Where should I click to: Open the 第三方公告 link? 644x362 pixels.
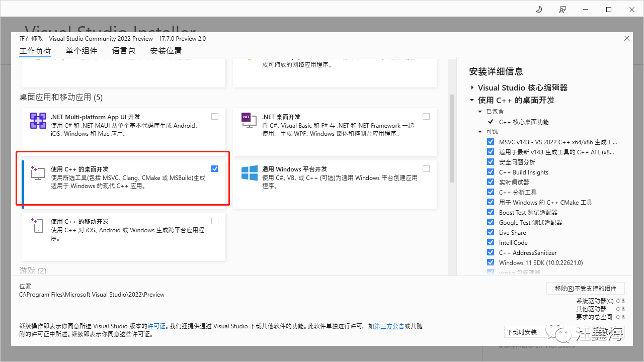point(389,326)
